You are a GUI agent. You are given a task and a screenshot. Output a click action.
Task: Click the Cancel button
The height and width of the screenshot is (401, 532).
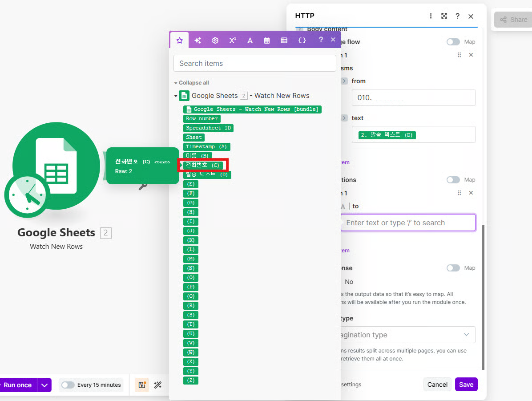click(437, 385)
